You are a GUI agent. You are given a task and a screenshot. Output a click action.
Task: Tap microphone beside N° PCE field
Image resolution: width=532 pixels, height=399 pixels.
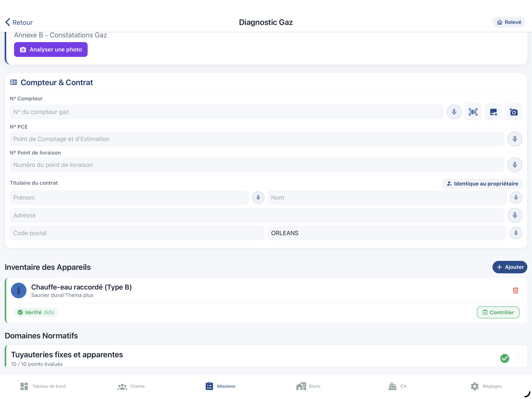coord(514,139)
